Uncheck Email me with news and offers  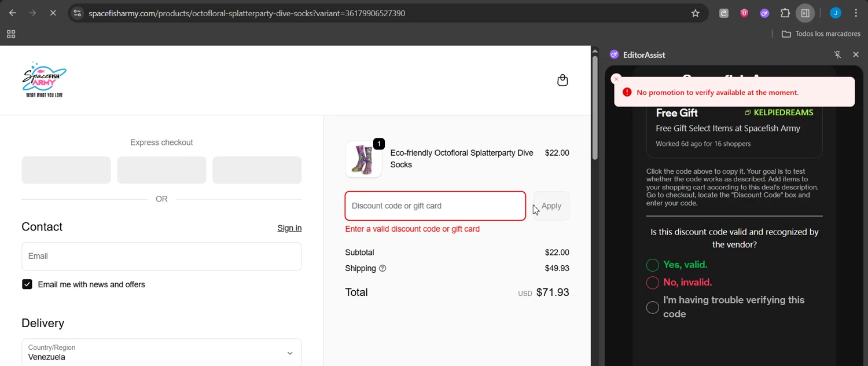(27, 284)
